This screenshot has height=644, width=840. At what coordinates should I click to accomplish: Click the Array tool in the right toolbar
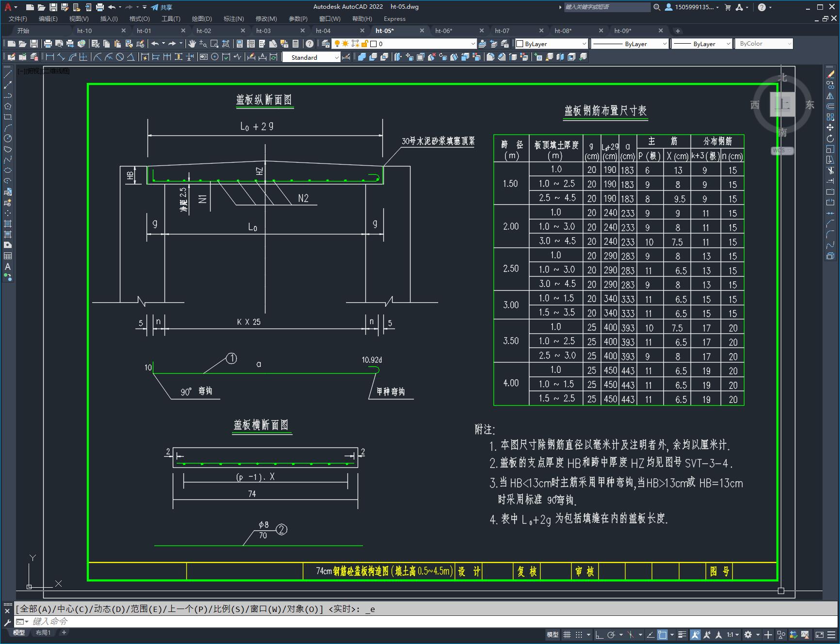click(830, 117)
